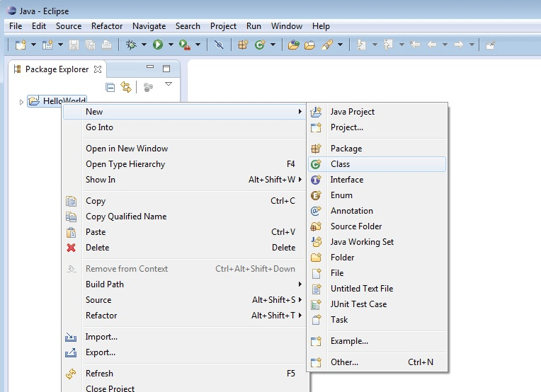
Task: Open the Run dropdown arrow
Action: pyautogui.click(x=171, y=45)
